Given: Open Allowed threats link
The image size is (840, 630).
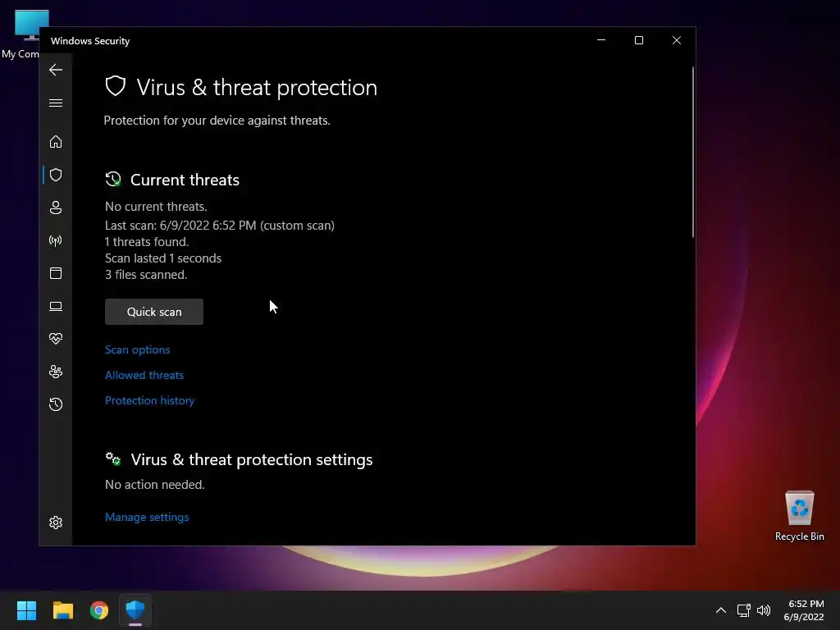Looking at the screenshot, I should (144, 375).
